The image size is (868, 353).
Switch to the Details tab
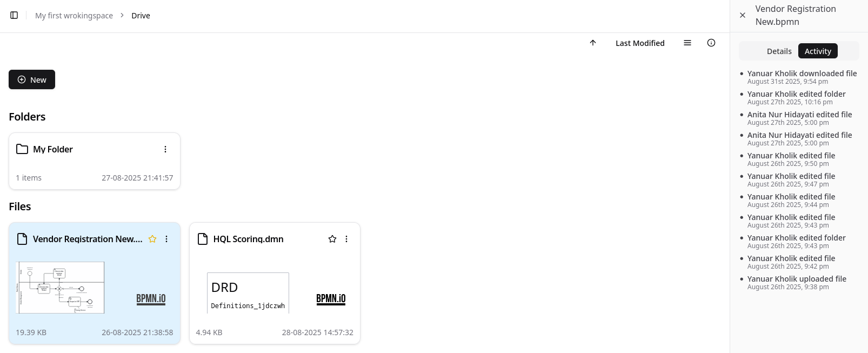point(779,51)
